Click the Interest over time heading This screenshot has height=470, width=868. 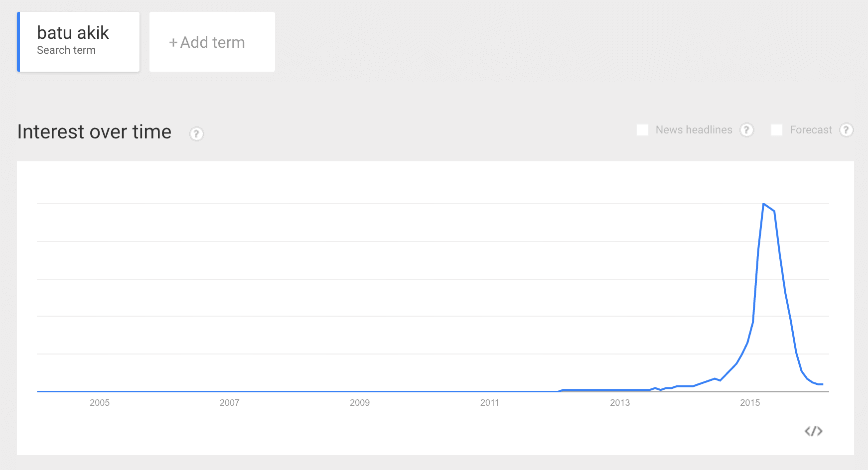pos(94,132)
